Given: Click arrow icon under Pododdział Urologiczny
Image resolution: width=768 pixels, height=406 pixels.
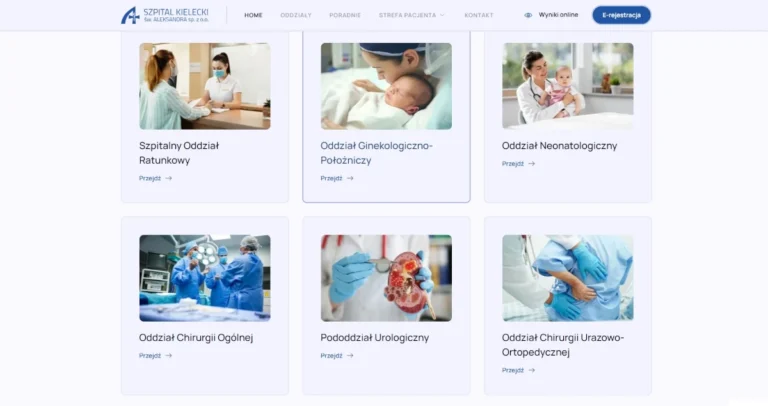Looking at the screenshot, I should click(x=350, y=356).
